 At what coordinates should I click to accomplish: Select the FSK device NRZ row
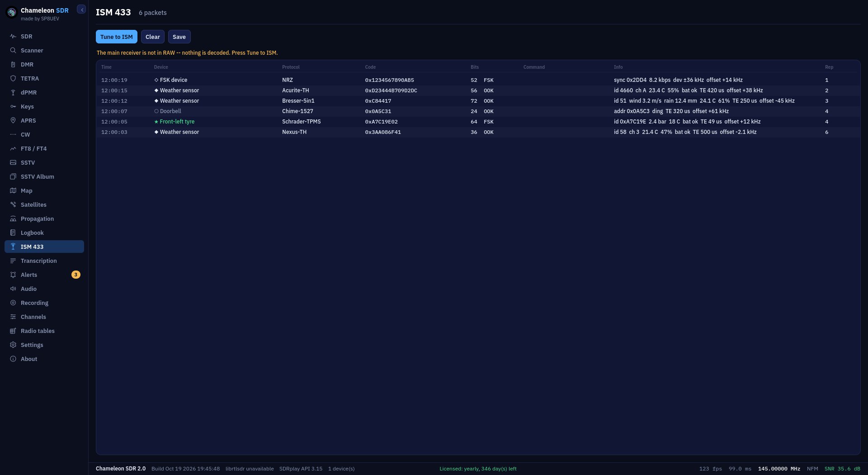(478, 80)
